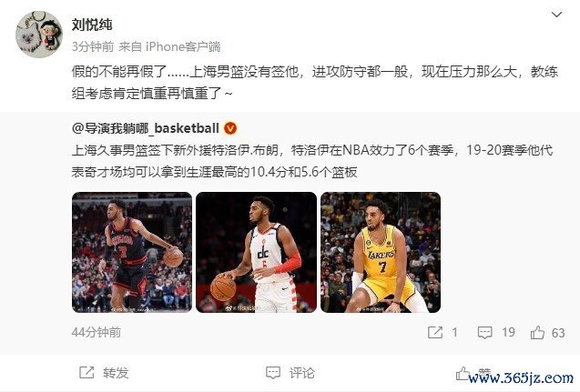Open @导演我躺哪_basketball account link
This screenshot has width=580, height=392.
point(146,128)
